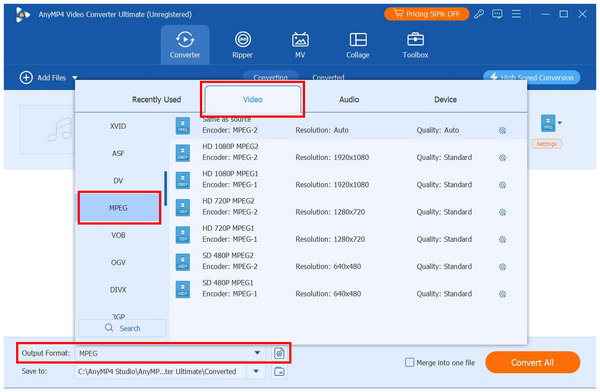Image resolution: width=600 pixels, height=392 pixels.
Task: Select the MPEG format
Action: click(119, 208)
